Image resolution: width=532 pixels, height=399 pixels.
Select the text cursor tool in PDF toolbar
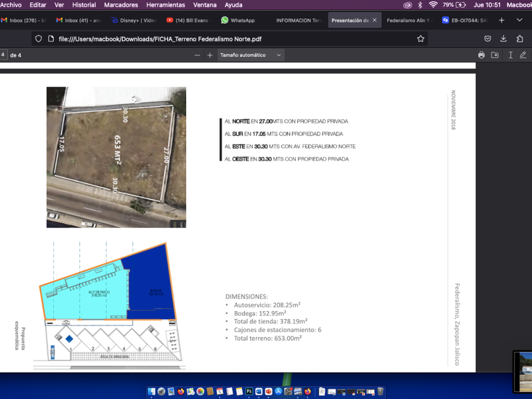click(x=510, y=55)
